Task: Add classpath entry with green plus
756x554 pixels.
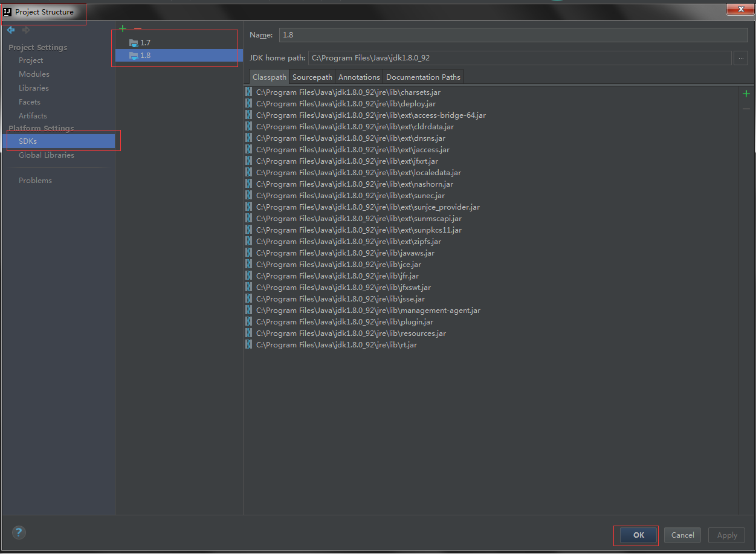Action: point(746,94)
